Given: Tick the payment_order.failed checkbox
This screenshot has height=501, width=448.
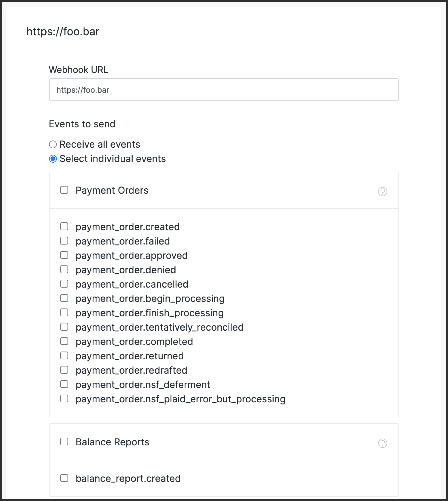Looking at the screenshot, I should point(64,241).
